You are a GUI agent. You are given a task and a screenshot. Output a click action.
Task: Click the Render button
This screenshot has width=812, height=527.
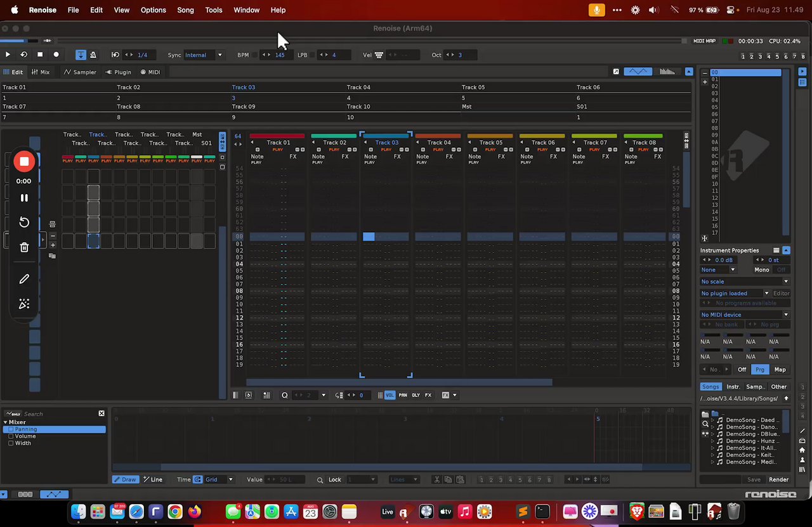pos(778,479)
